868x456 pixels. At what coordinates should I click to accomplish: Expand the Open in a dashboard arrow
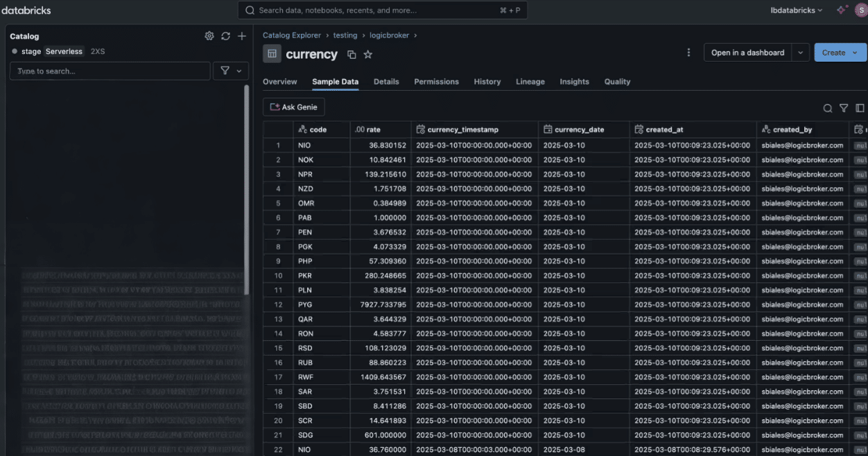(801, 53)
